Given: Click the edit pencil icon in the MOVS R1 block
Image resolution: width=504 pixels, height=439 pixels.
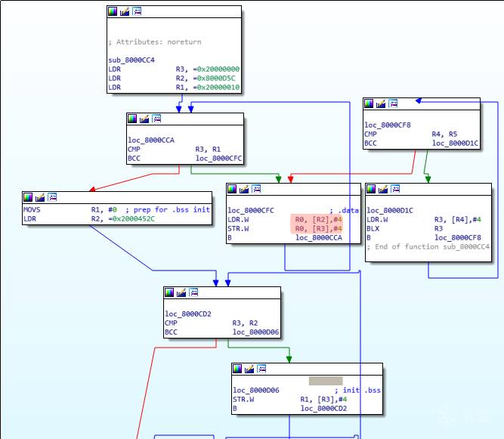Looking at the screenshot, I should 40,197.
